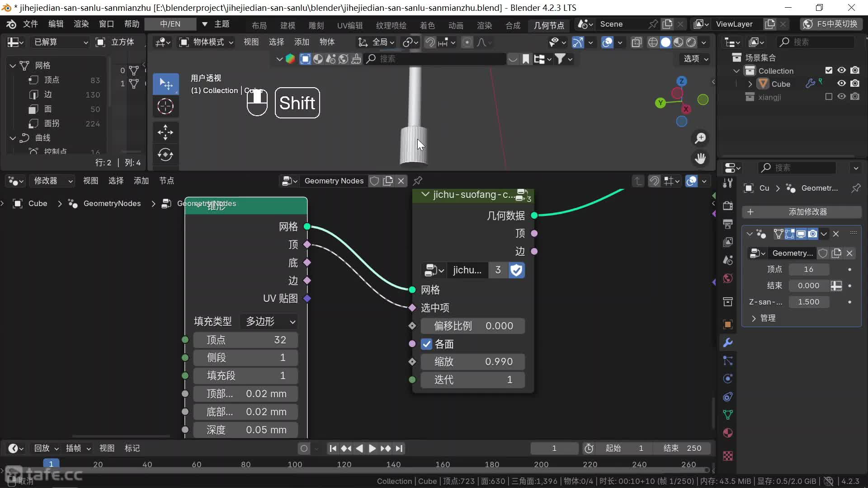Click the 中/EN language button

tap(170, 24)
